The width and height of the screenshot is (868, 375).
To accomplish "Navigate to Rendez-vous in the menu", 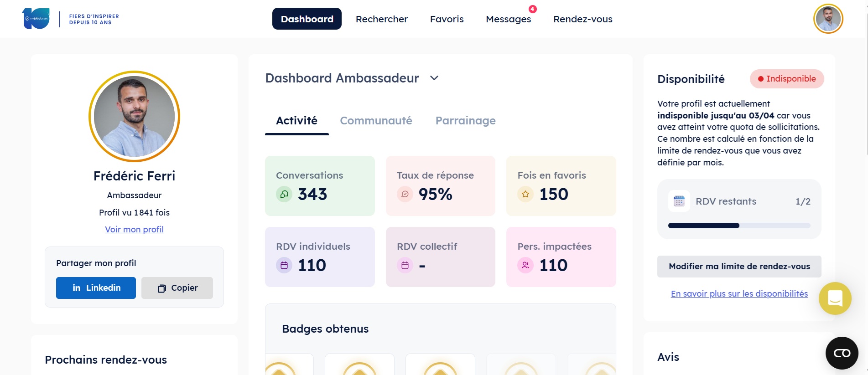I will pyautogui.click(x=582, y=19).
